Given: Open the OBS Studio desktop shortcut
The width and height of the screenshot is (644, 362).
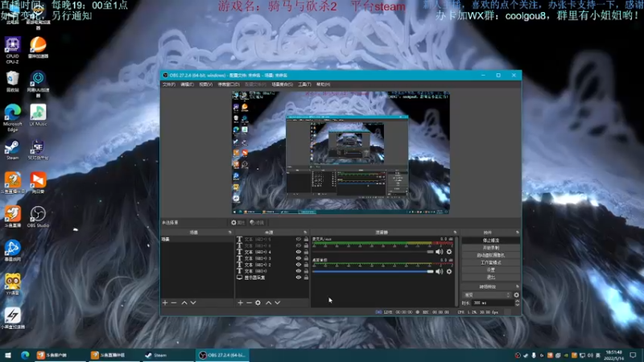Looking at the screenshot, I should click(38, 216).
